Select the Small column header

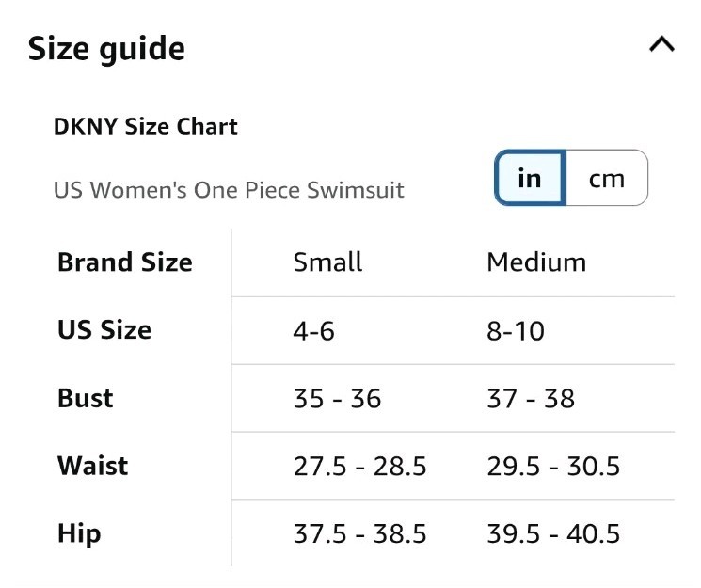pos(327,262)
